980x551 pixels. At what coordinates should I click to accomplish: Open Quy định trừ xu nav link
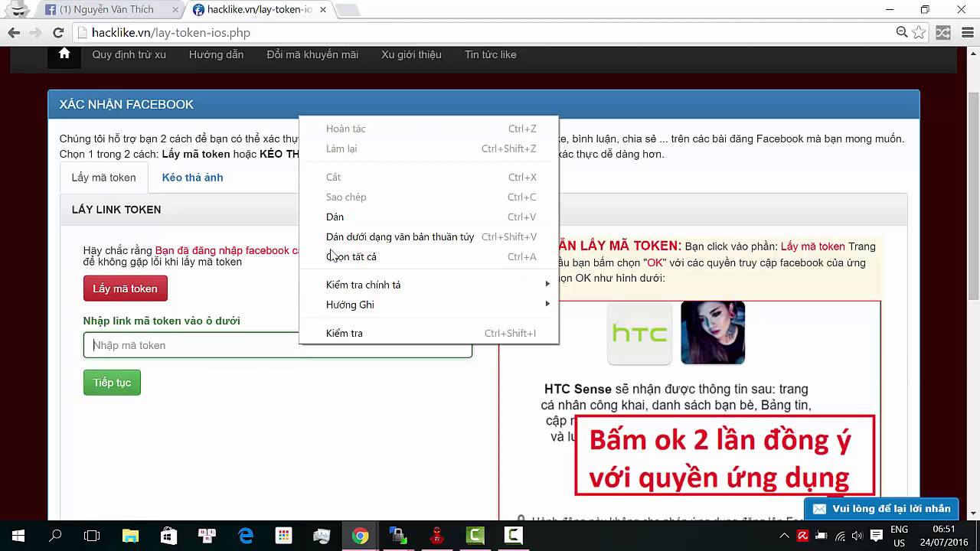click(x=129, y=54)
